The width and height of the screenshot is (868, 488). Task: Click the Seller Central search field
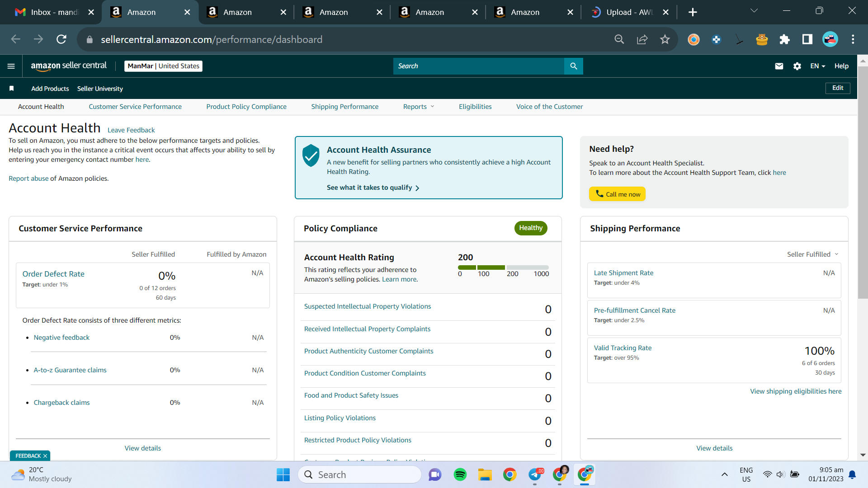(x=479, y=66)
